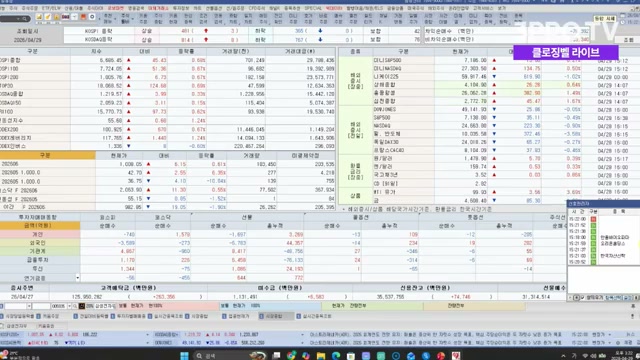Switch to the 업종현재가 bottom tab

[238, 316]
